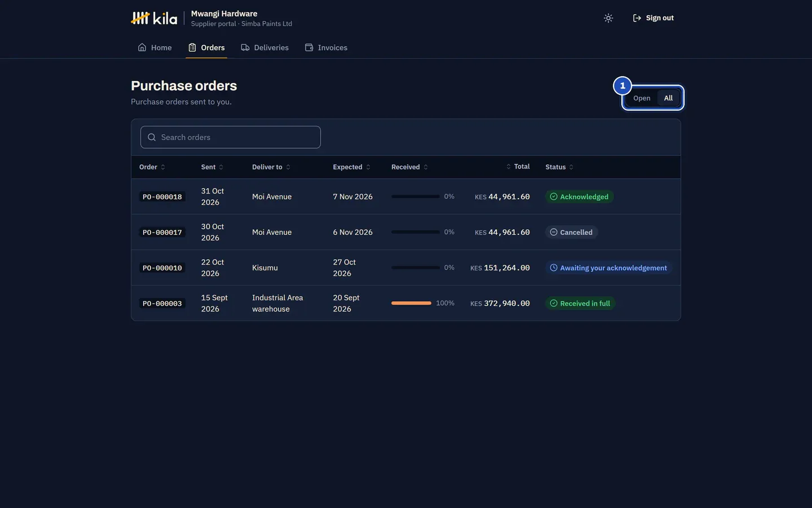Image resolution: width=812 pixels, height=508 pixels.
Task: Click the Cancelled status badge
Action: coord(571,232)
